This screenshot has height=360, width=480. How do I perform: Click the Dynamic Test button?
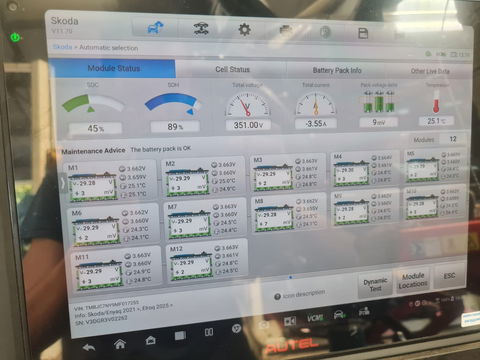375,285
